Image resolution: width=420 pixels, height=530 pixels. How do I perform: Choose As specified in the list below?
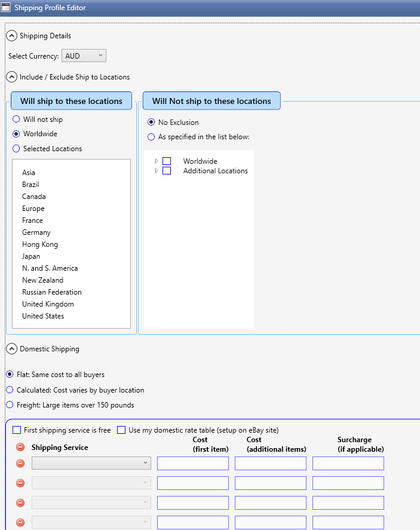pos(151,137)
